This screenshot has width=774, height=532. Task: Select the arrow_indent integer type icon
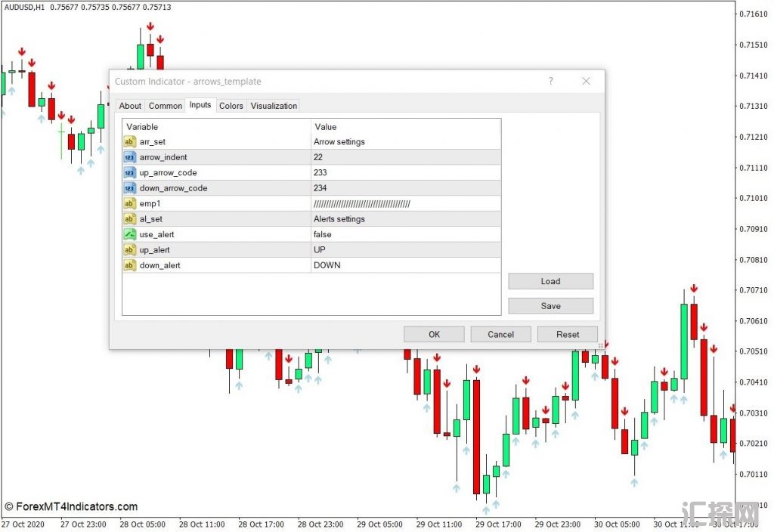point(129,157)
